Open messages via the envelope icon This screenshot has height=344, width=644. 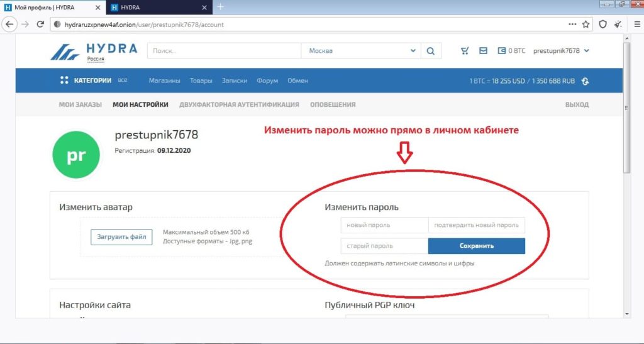pos(483,51)
